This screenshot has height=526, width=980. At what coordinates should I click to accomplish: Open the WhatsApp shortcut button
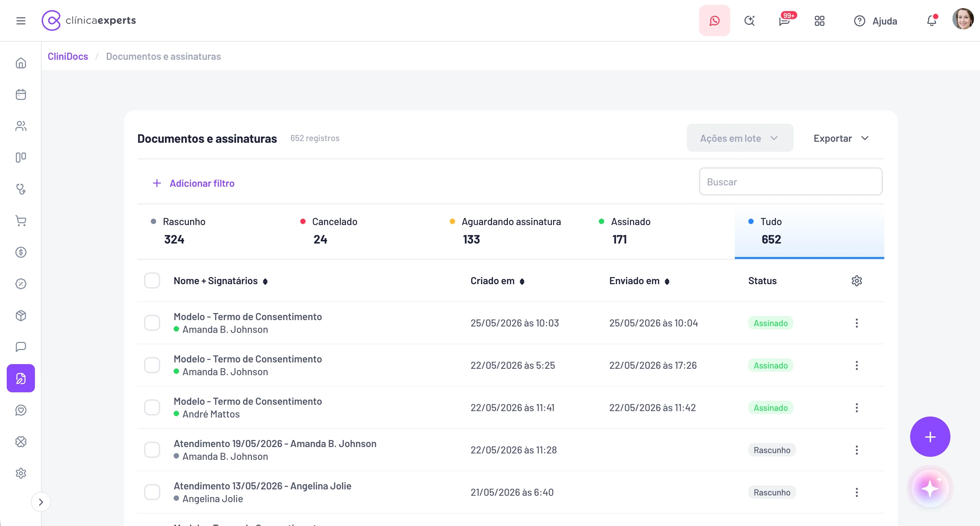[714, 20]
